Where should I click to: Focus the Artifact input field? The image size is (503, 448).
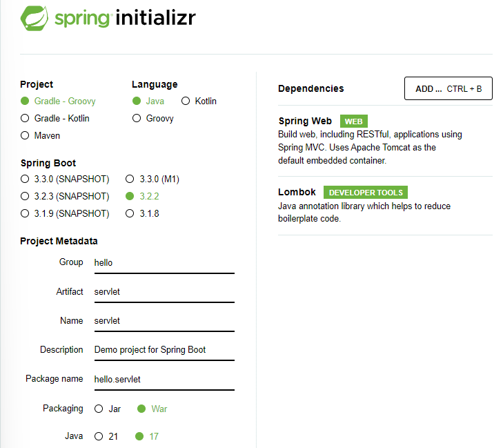(164, 292)
